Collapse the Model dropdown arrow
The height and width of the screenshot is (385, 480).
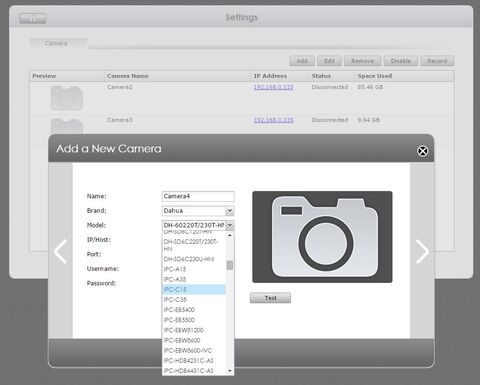(x=230, y=225)
